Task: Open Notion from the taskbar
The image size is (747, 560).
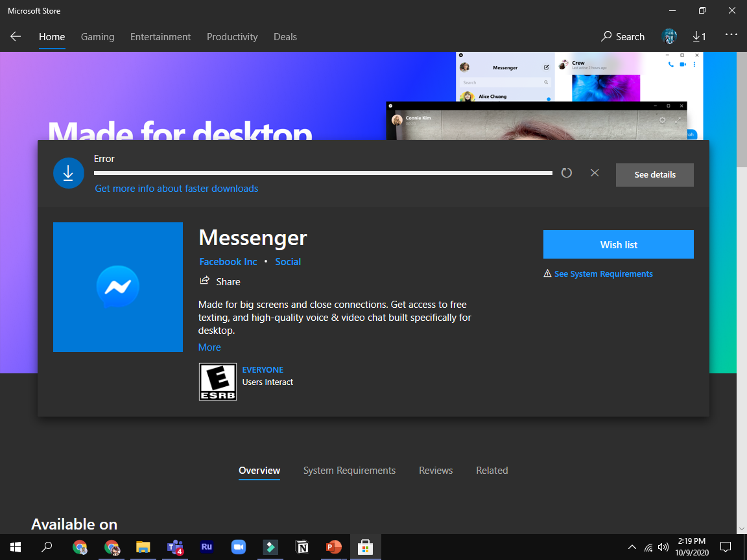Action: pos(302,547)
